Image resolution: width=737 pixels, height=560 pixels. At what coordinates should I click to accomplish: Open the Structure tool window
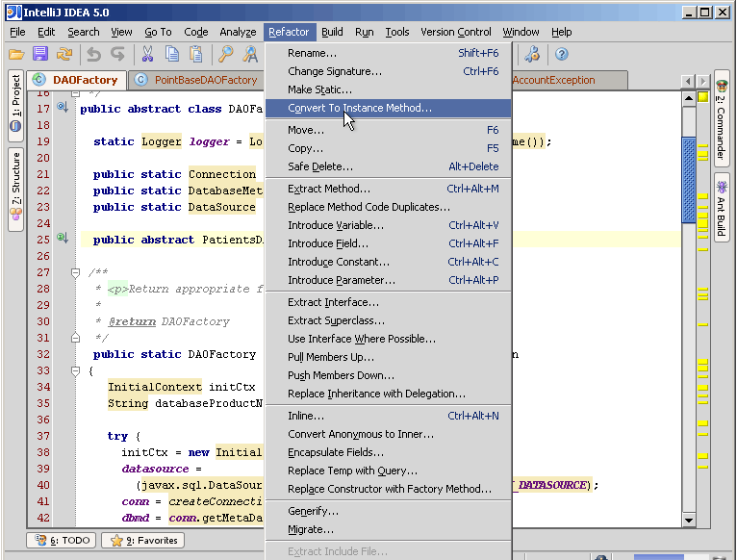coord(16,189)
